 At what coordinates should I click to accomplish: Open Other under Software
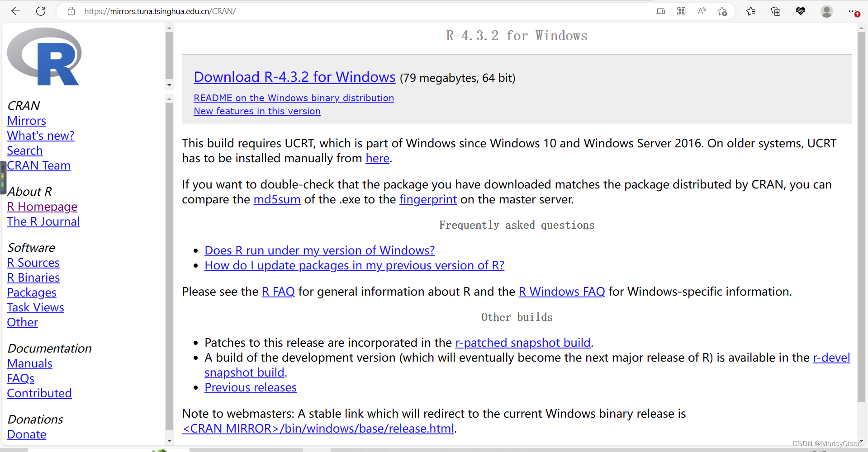coord(23,322)
